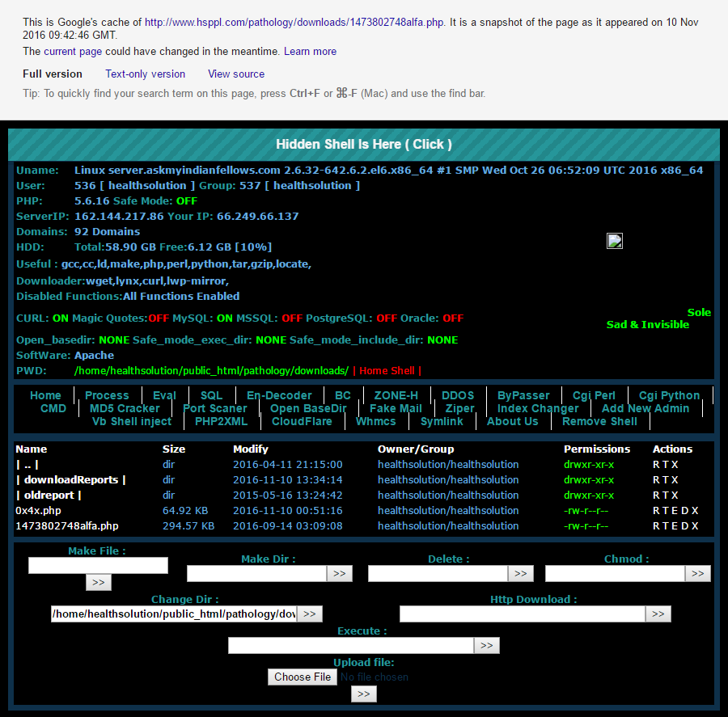Screen dimensions: 728x717
Task: Focus the Delete input field
Action: pyautogui.click(x=438, y=574)
